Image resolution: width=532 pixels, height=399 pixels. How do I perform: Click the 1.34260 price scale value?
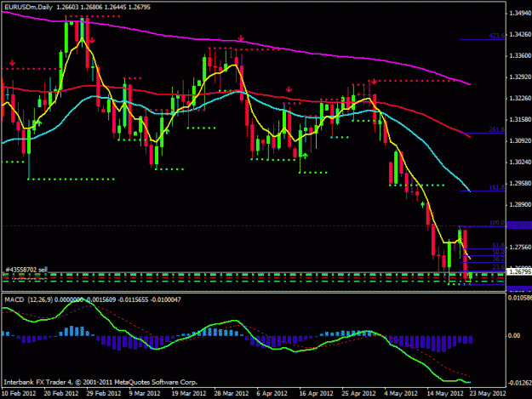(520, 34)
